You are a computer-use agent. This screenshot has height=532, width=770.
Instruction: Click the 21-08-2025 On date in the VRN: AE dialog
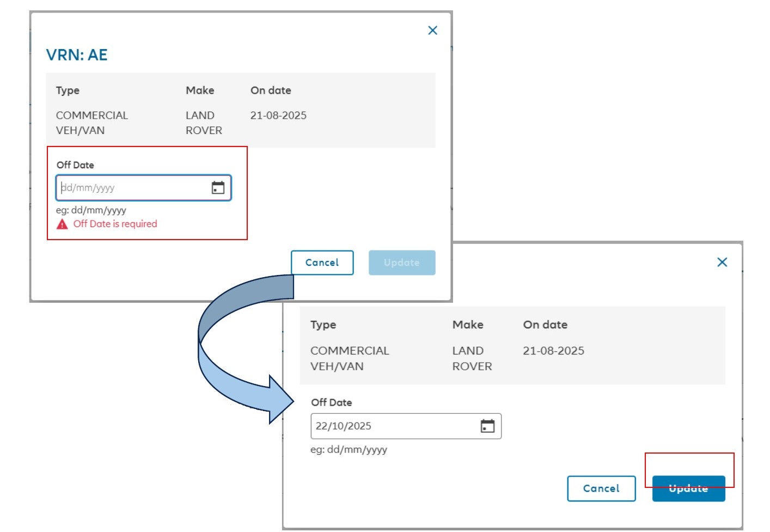pyautogui.click(x=278, y=115)
